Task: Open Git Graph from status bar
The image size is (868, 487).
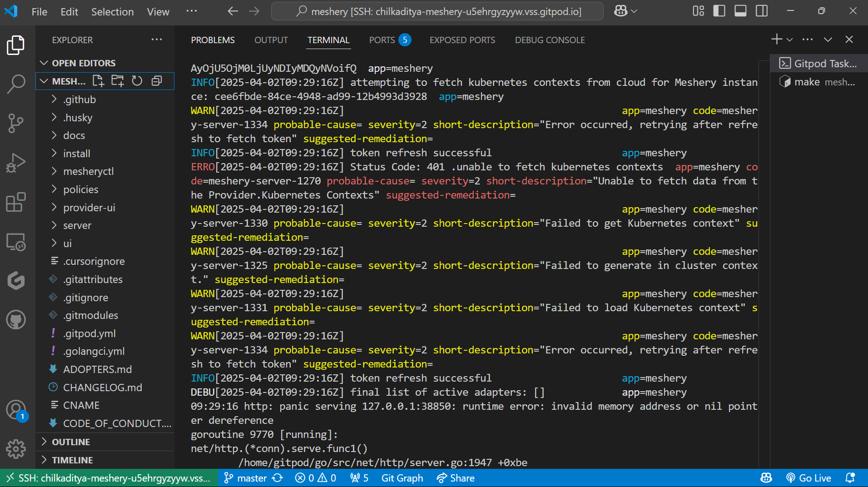Action: point(402,478)
